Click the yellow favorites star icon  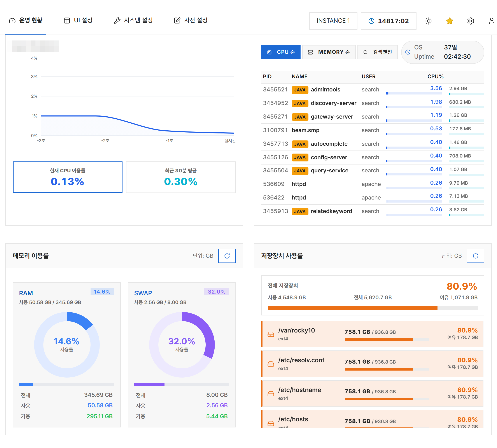click(450, 21)
